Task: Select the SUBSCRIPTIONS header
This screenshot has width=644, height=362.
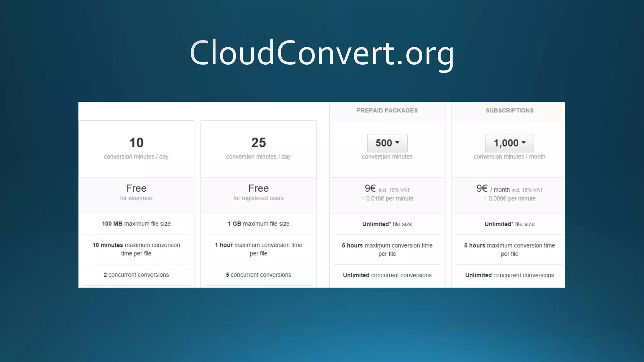Action: pos(509,111)
